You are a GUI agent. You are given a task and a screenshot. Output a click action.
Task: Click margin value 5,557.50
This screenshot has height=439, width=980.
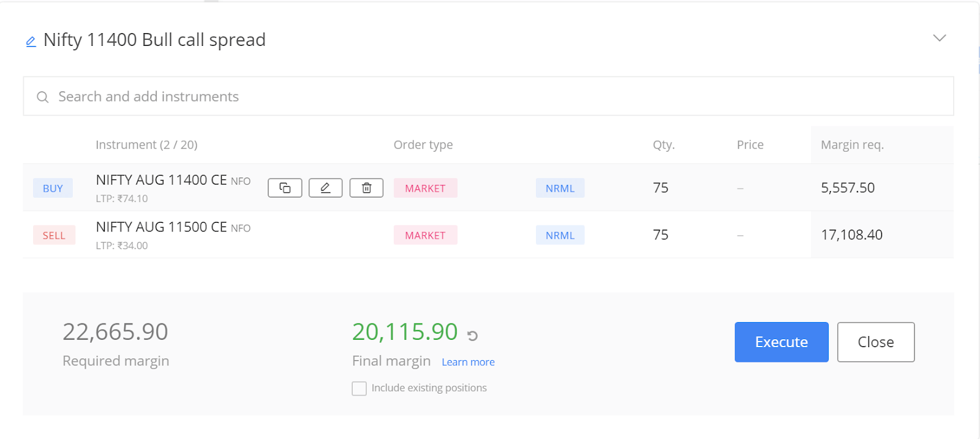[x=848, y=188]
